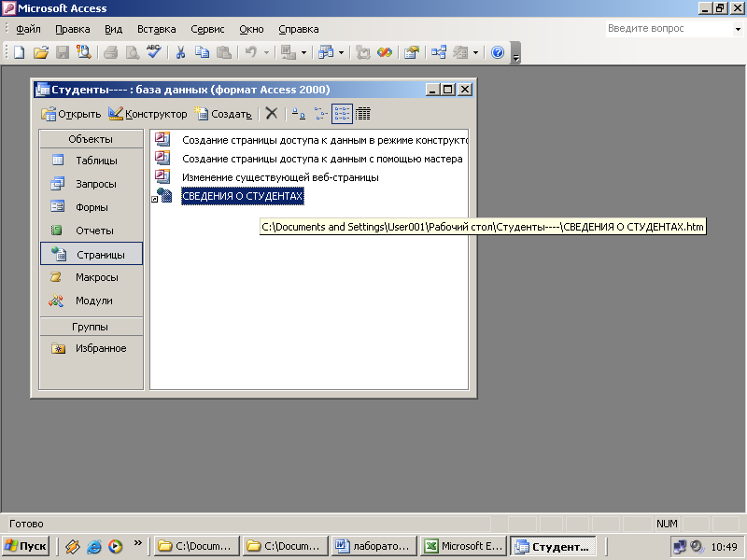Open the Microsoft Script Editor icon
Viewport: 747px width, 560px height.
(x=385, y=52)
